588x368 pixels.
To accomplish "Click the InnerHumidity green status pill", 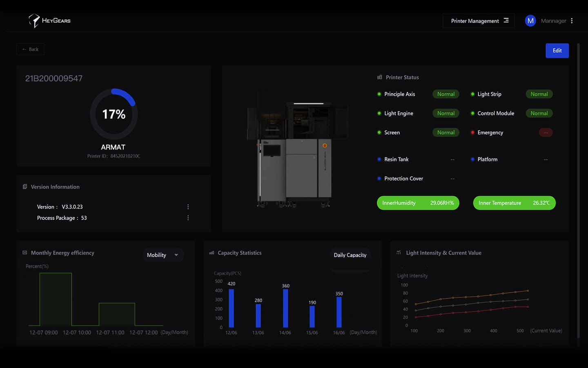I will pyautogui.click(x=418, y=203).
